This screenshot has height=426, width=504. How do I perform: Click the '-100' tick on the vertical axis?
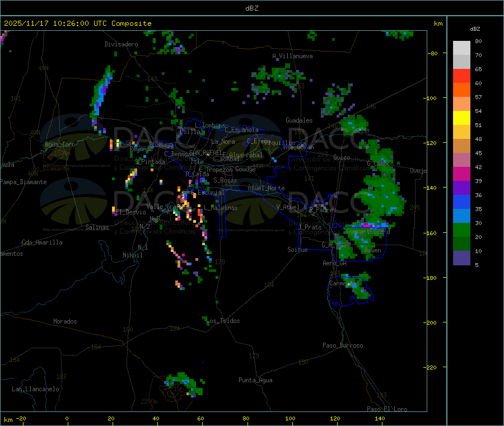430,98
